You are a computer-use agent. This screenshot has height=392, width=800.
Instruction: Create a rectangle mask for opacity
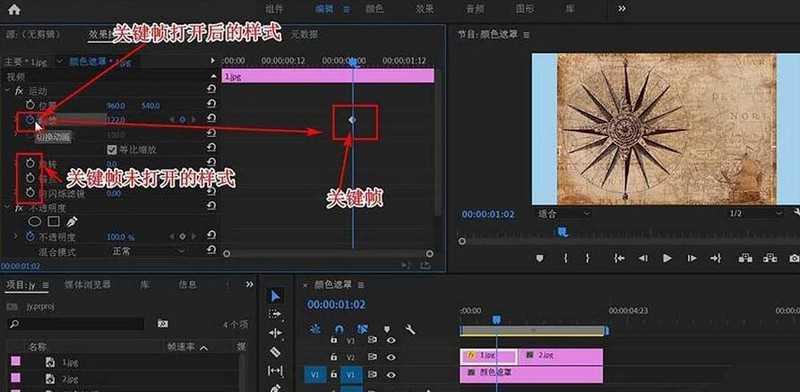point(54,222)
